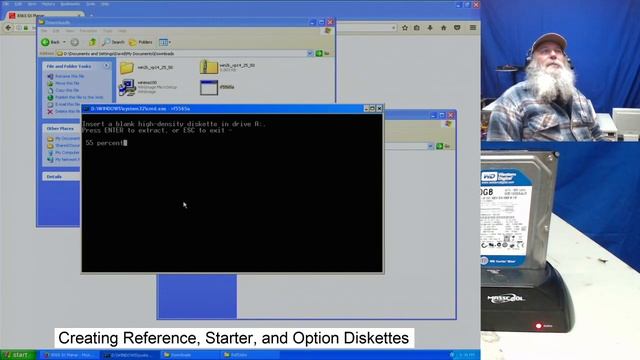Expand the Back button history arrow
640x360 pixels.
pos(64,42)
